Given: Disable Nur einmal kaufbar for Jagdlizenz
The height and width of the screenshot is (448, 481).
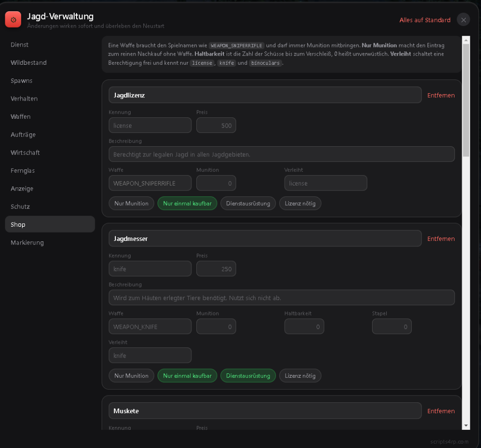Looking at the screenshot, I should [x=187, y=203].
